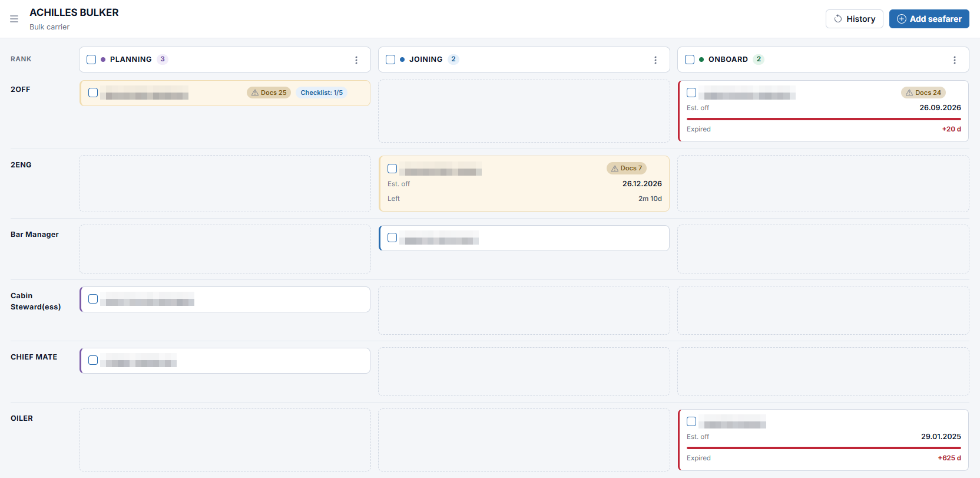Select all seafarers in ONBOARD column
This screenshot has height=478, width=980.
coord(690,60)
